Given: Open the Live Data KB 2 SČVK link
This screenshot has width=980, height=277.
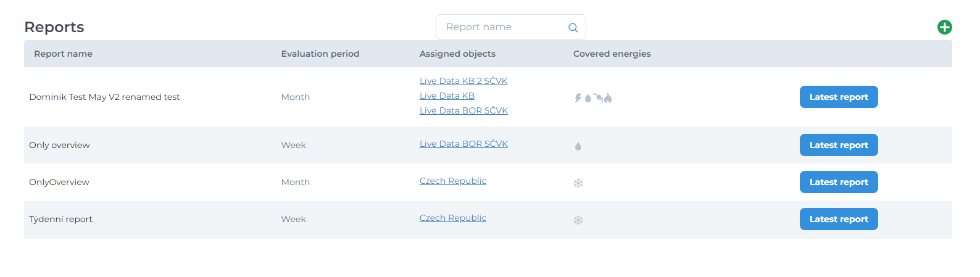Looking at the screenshot, I should pyautogui.click(x=463, y=81).
